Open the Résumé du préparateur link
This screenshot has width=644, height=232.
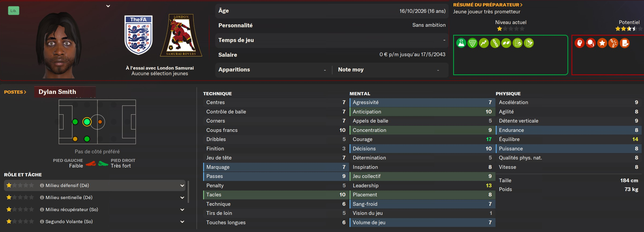coord(487,5)
